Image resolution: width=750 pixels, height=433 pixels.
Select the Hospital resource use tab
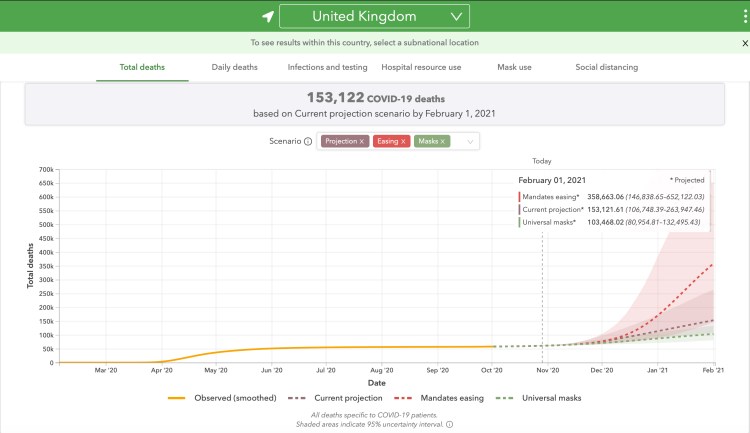coord(421,67)
